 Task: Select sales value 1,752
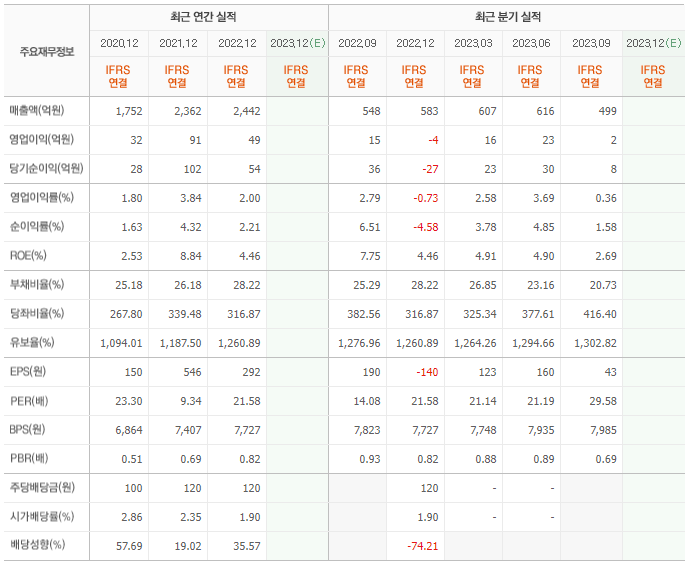point(129,111)
